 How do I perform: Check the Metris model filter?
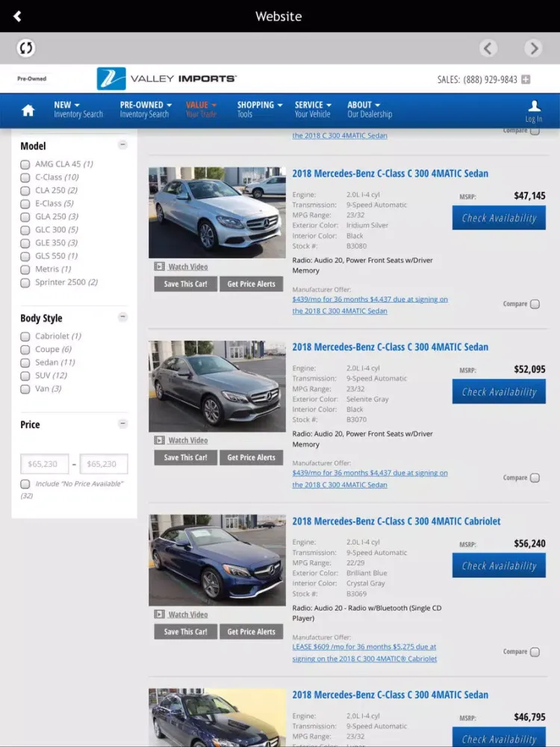point(25,270)
